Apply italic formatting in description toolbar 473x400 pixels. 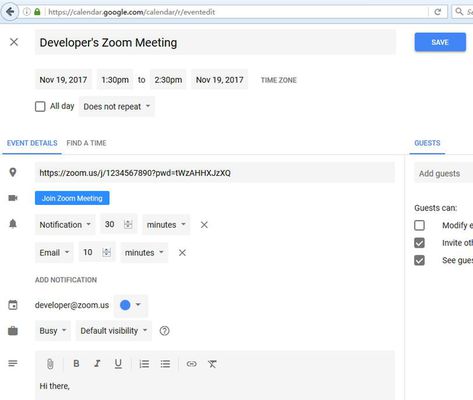tap(97, 364)
